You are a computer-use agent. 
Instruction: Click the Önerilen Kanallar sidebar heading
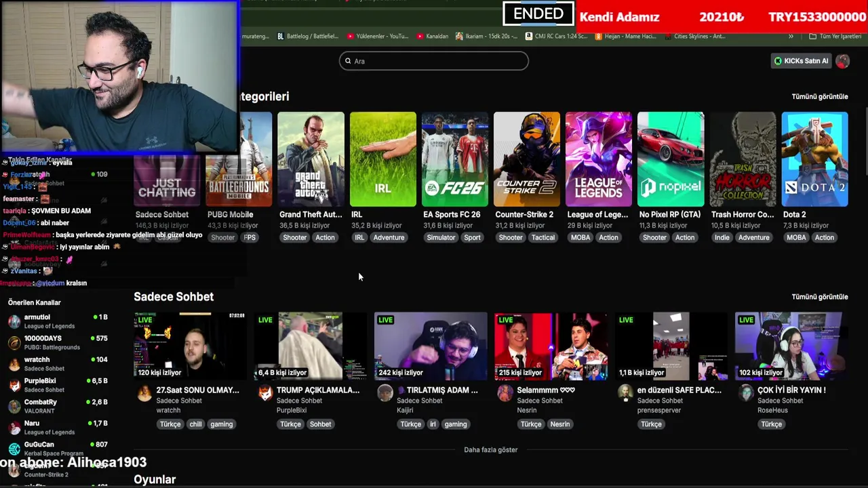click(35, 302)
